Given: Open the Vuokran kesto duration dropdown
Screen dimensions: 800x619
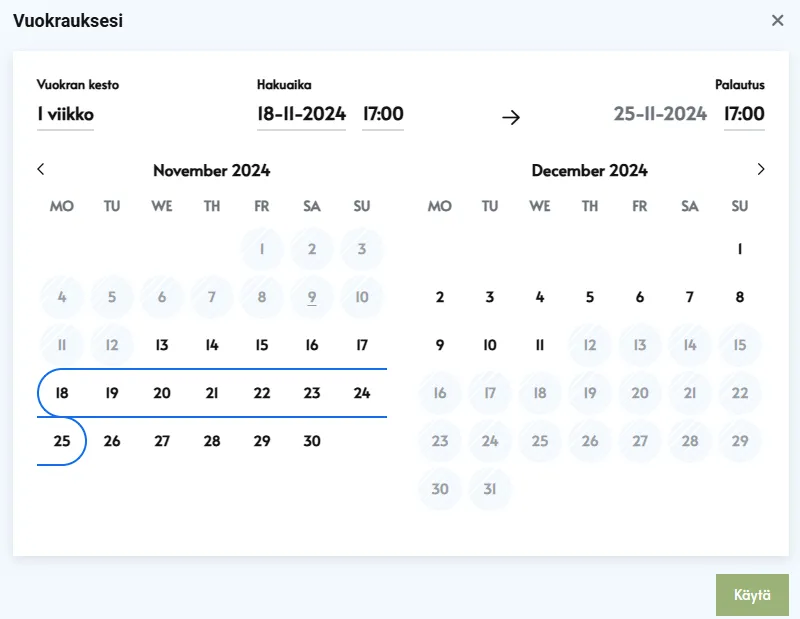Looking at the screenshot, I should point(66,115).
